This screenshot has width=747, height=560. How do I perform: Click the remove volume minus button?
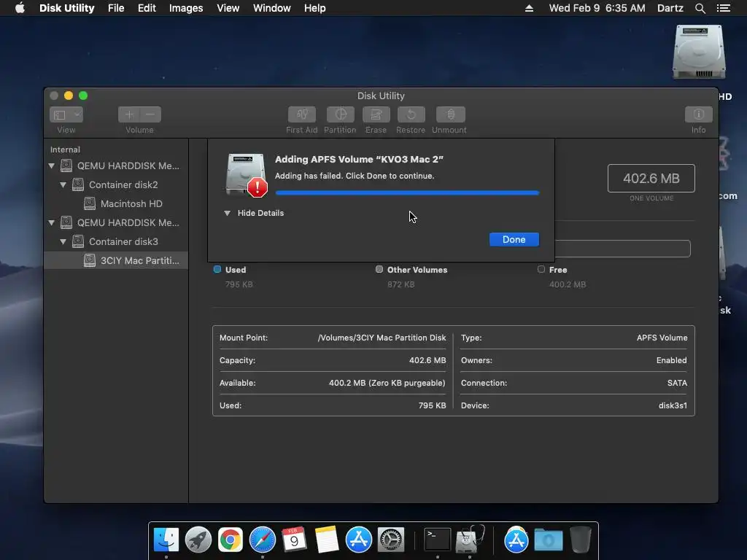[x=150, y=114]
